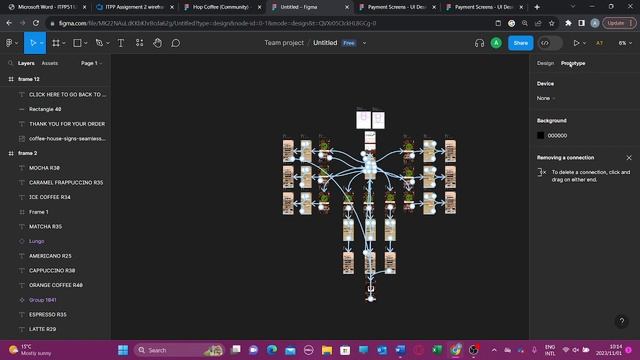Click the taskbar Search box
This screenshot has height=360, width=640.
click(180, 350)
